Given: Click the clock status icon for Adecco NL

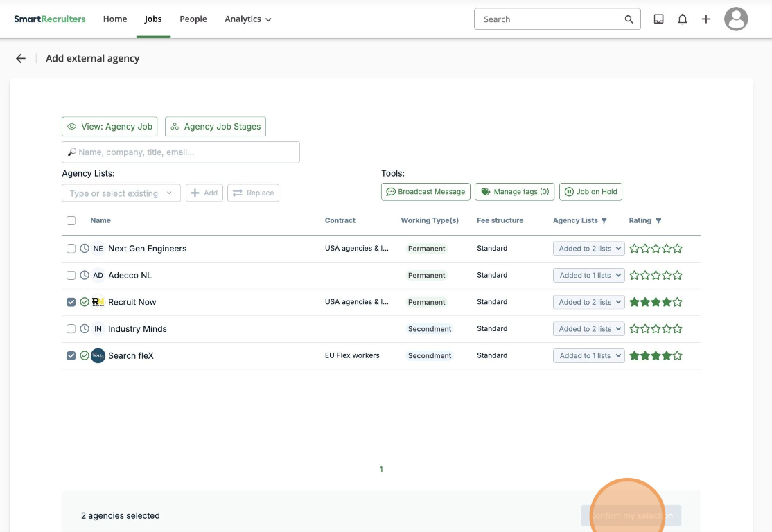Looking at the screenshot, I should tap(85, 275).
